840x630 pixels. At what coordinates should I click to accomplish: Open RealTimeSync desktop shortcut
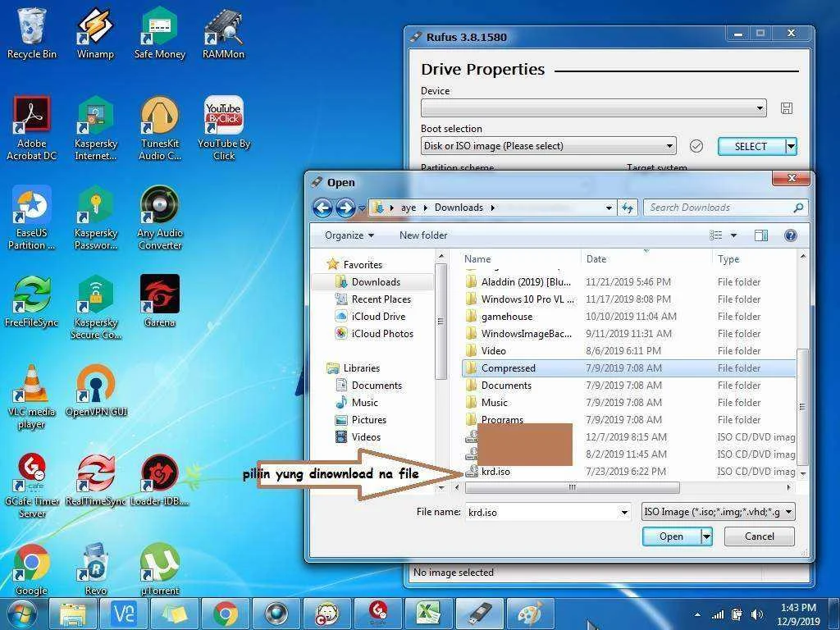click(95, 481)
